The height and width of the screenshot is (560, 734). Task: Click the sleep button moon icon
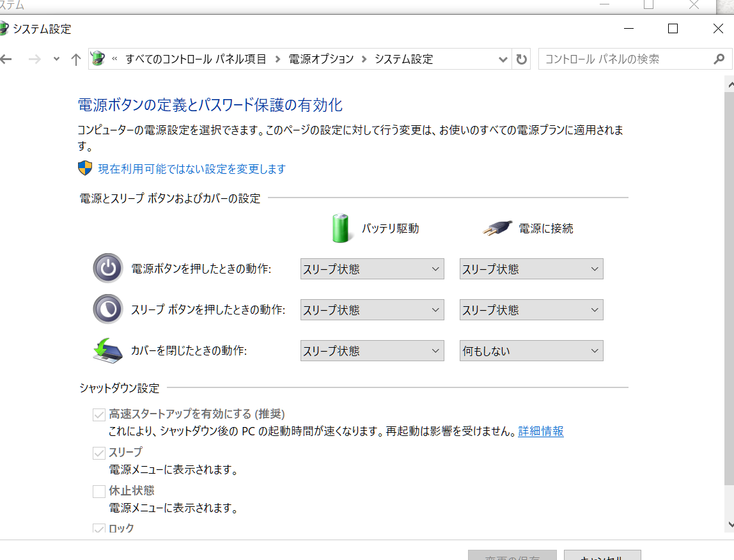click(108, 309)
